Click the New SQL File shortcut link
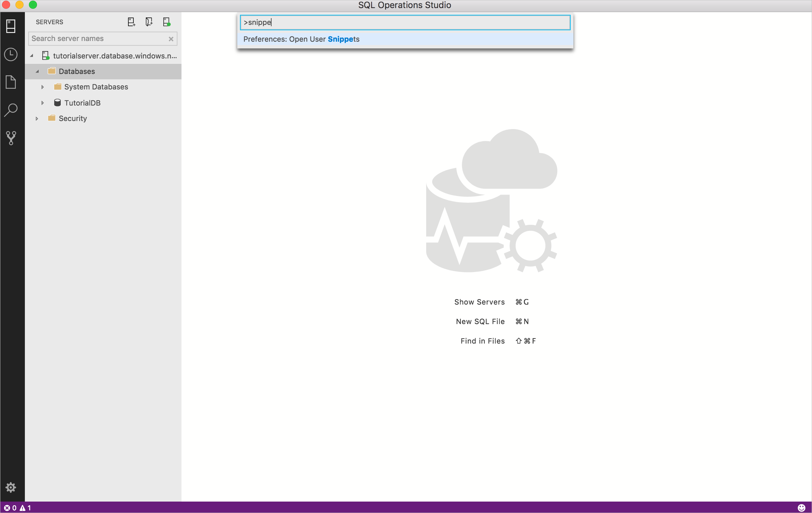The width and height of the screenshot is (812, 513). pyautogui.click(x=480, y=321)
